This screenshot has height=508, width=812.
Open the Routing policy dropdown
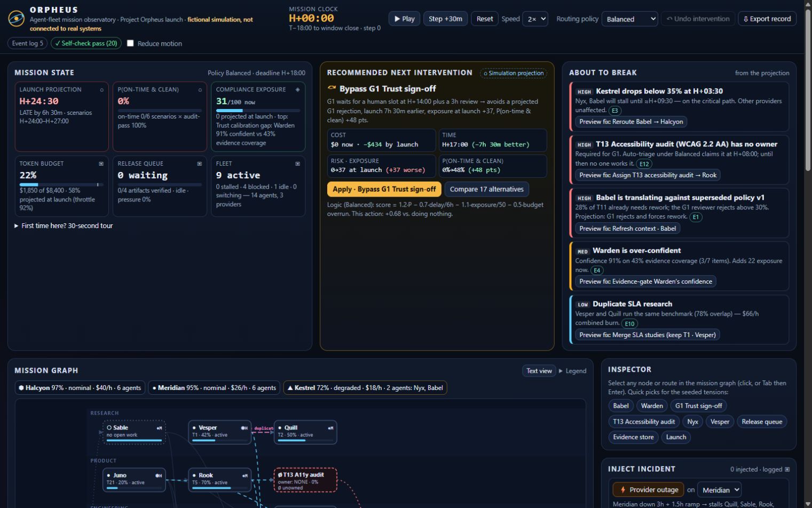630,19
